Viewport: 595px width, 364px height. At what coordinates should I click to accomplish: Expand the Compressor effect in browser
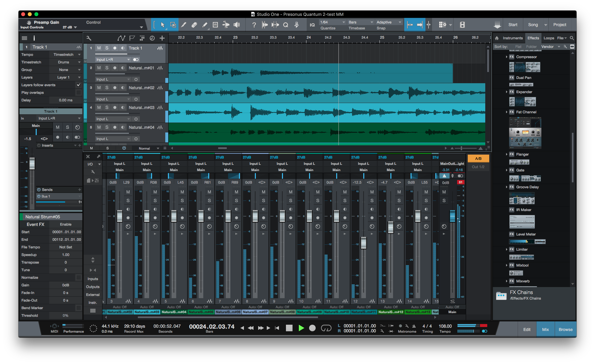(506, 57)
